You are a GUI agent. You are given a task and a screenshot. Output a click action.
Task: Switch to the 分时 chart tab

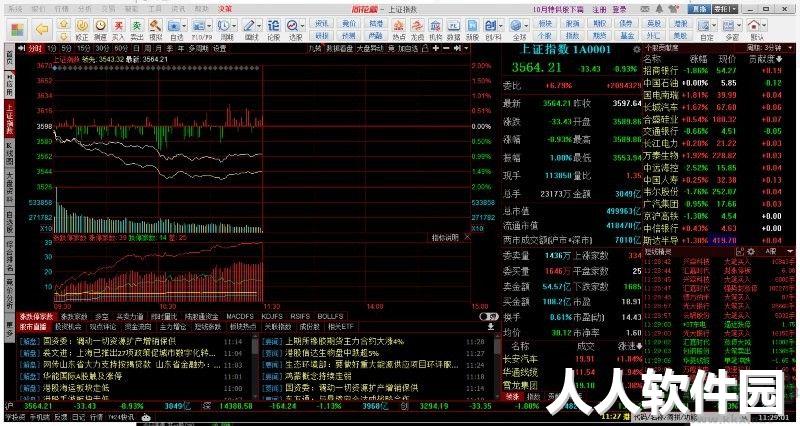tap(34, 48)
